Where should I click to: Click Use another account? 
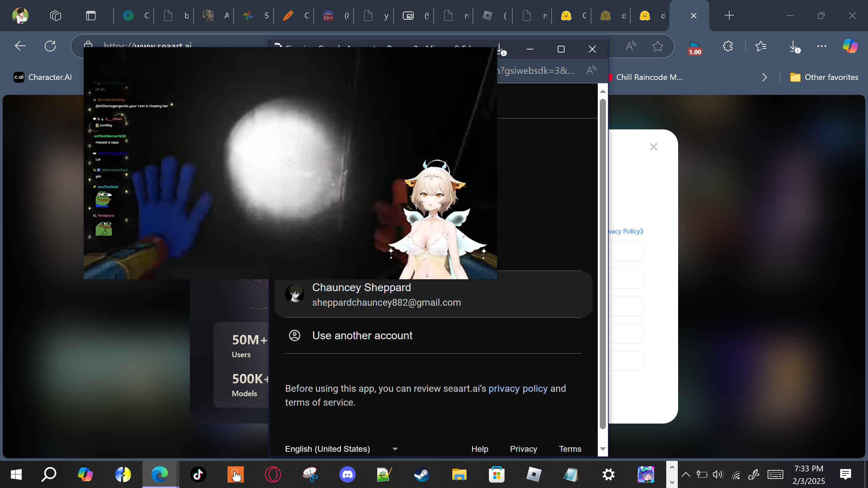433,335
